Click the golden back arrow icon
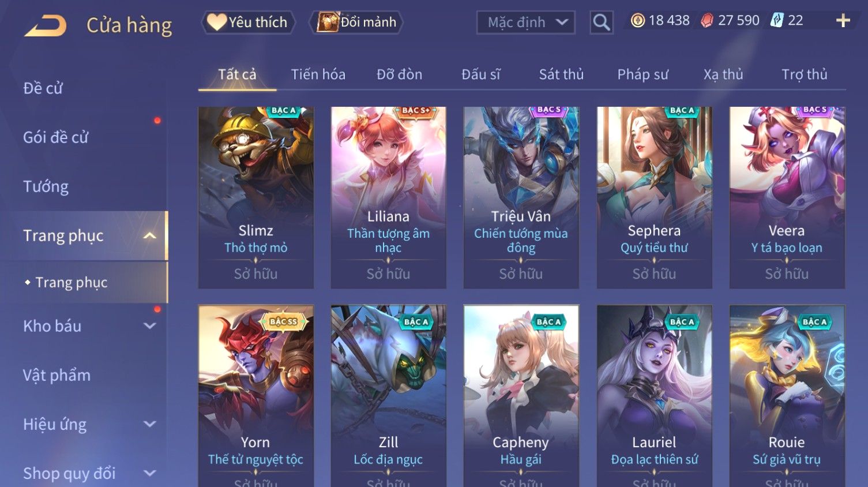868x487 pixels. [45, 26]
